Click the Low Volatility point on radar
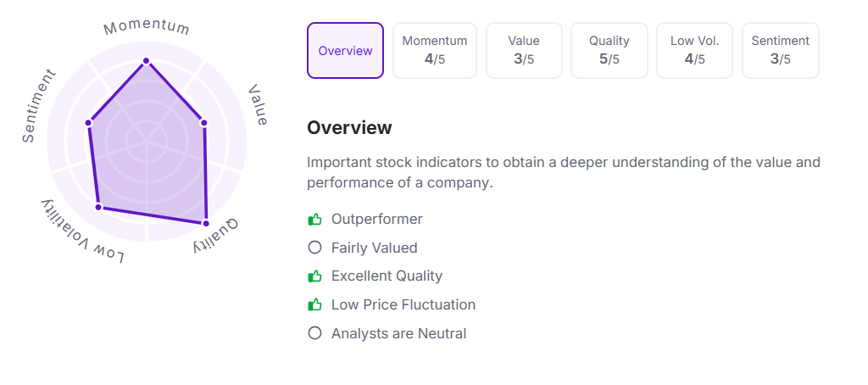Image resolution: width=868 pixels, height=385 pixels. click(x=98, y=207)
